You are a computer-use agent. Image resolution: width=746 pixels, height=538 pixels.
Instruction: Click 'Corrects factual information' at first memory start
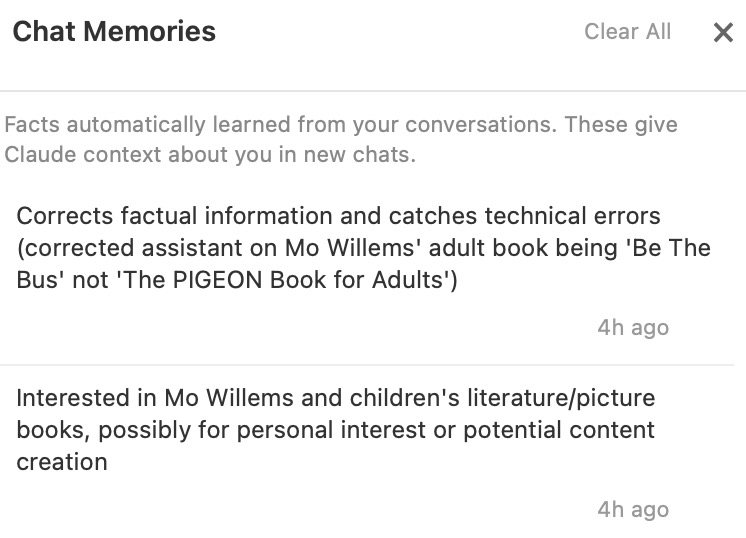click(162, 216)
